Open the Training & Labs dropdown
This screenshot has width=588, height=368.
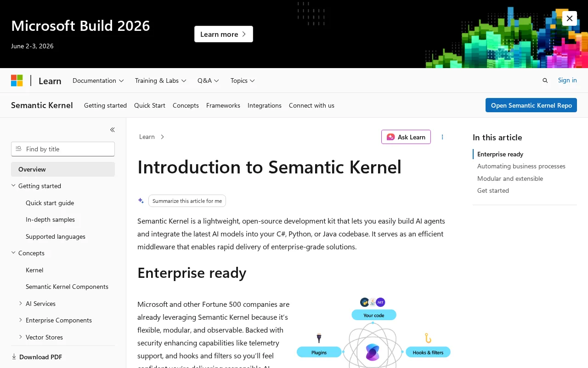coord(161,80)
